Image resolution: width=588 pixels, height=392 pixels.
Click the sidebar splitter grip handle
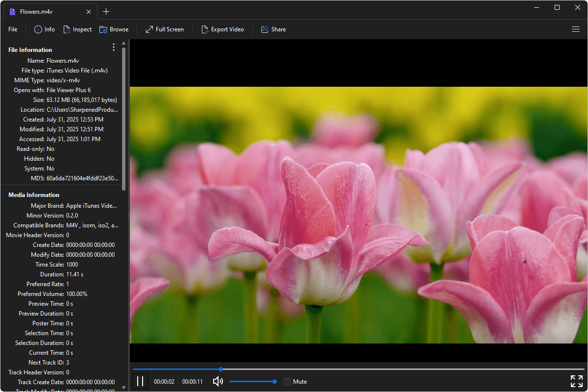point(128,215)
